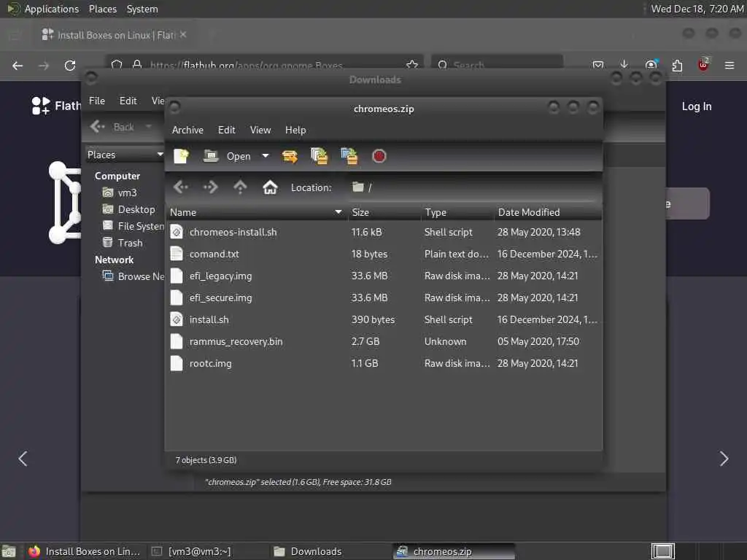Click Back button in Downloads file manager

(112, 127)
